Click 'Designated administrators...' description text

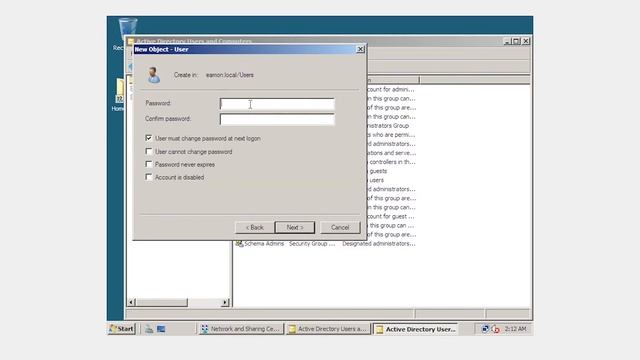click(x=379, y=244)
